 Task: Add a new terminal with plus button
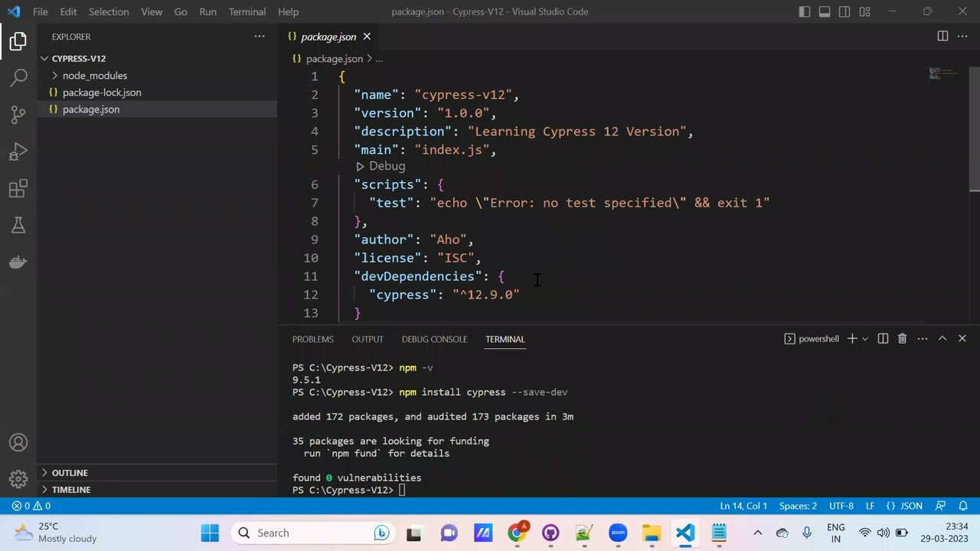click(851, 339)
